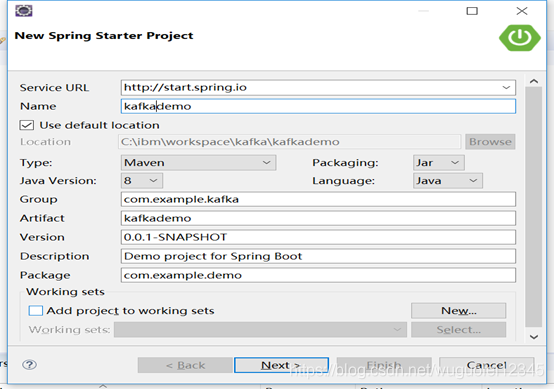Open the Language Java dropdown
Screen dimensions: 554x389
448,181
